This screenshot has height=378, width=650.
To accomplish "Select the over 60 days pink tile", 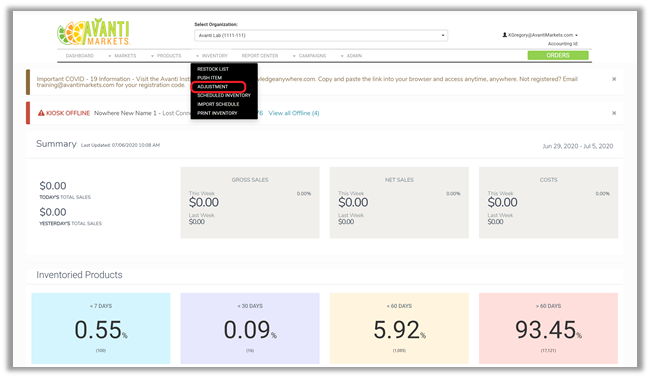I will point(548,328).
